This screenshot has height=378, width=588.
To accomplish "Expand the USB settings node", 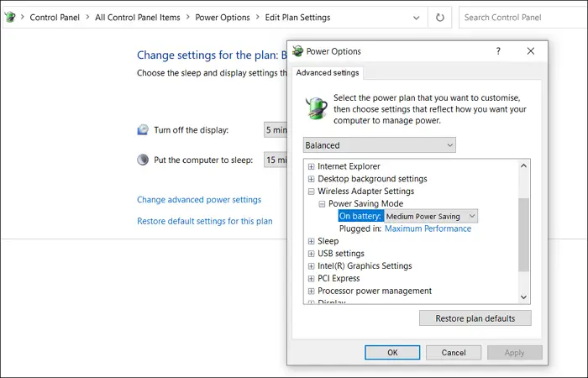I will click(311, 254).
